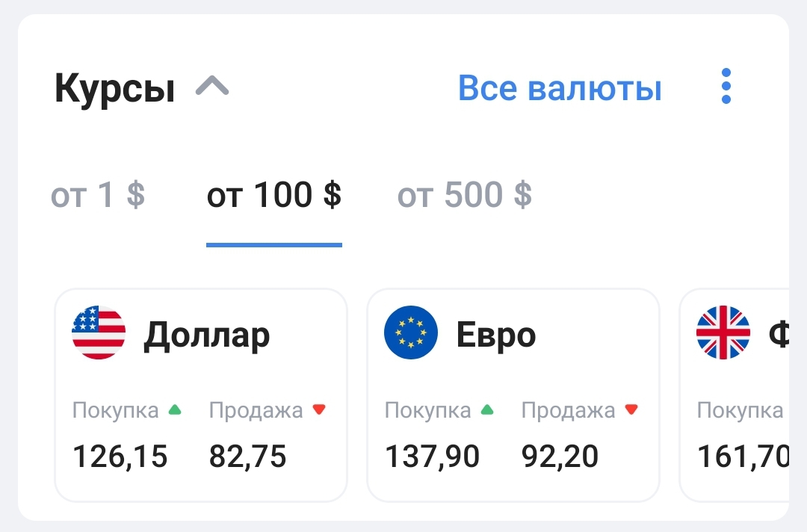Click the Курсы section heading
Image resolution: width=807 pixels, height=532 pixels.
tap(115, 90)
